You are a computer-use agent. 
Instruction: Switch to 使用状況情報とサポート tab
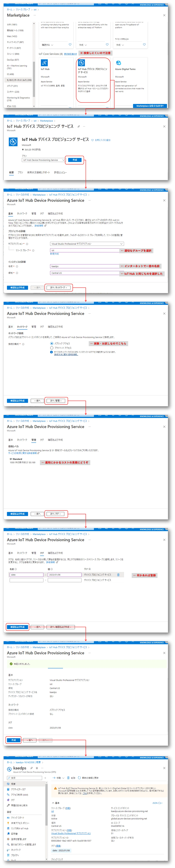38,173
